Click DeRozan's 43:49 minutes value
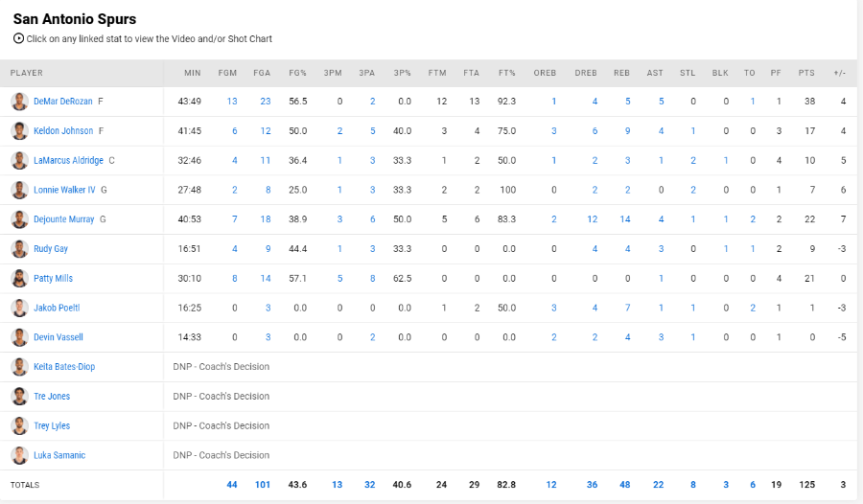 click(x=189, y=102)
